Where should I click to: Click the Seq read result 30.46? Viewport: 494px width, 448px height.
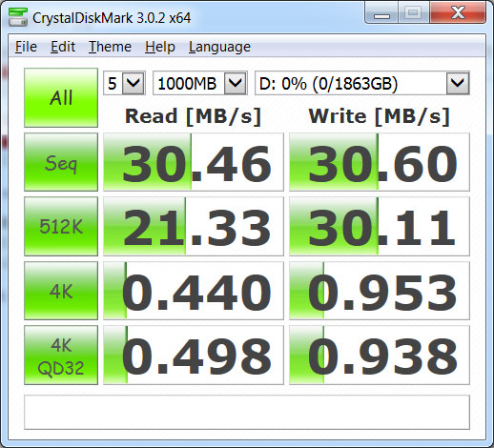194,162
